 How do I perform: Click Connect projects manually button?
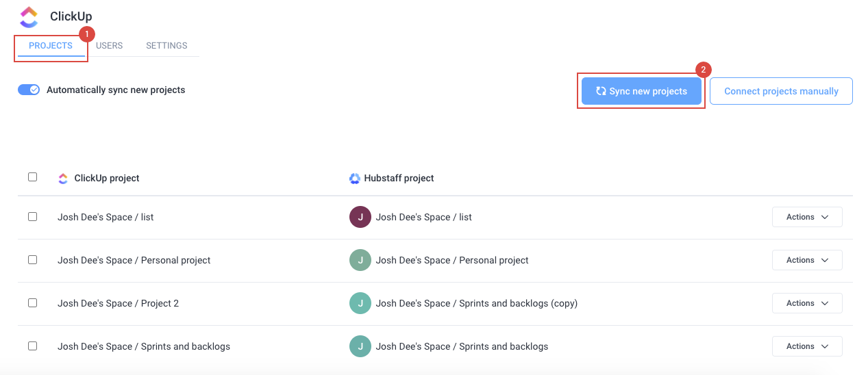pos(781,91)
